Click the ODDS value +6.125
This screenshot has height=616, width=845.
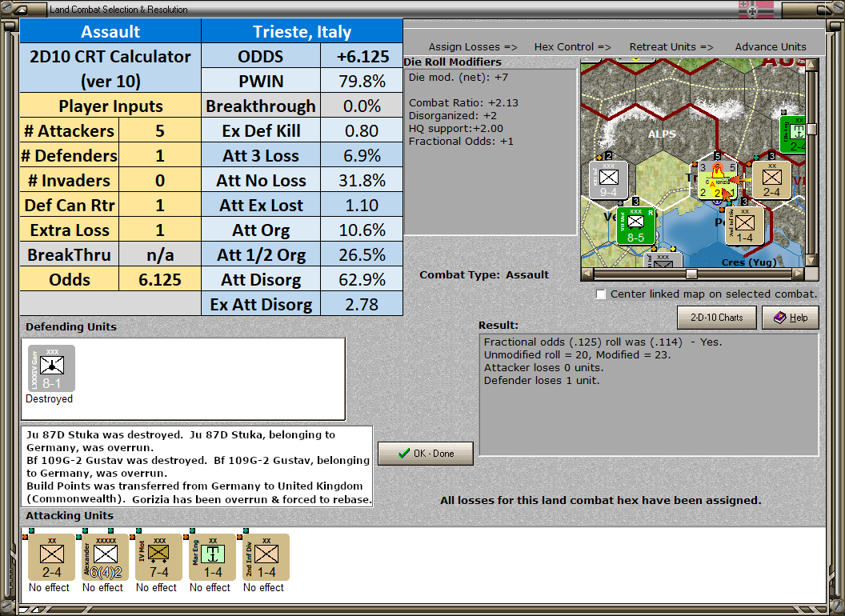[362, 56]
